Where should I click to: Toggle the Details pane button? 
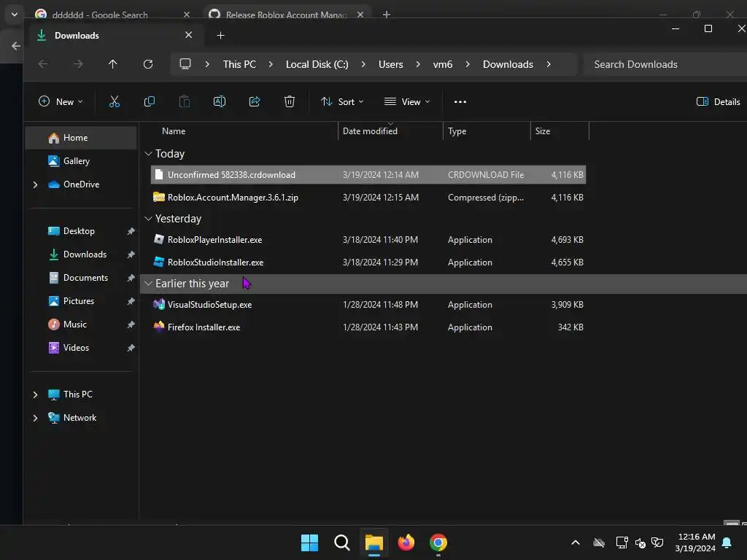point(718,101)
